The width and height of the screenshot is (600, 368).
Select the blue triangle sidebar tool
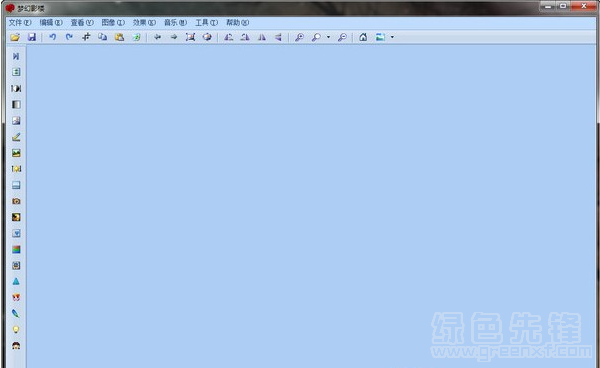point(16,282)
